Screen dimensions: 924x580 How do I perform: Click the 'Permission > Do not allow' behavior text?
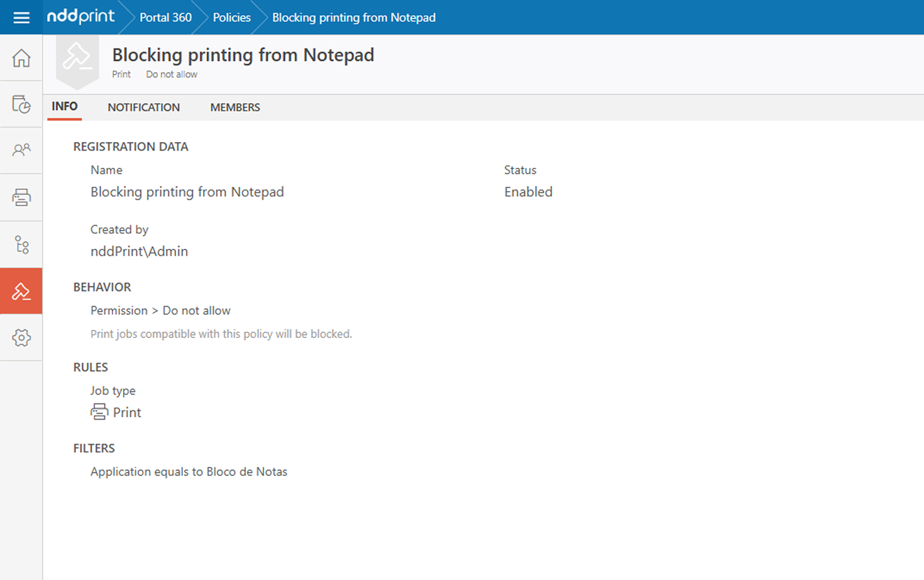[x=160, y=310]
